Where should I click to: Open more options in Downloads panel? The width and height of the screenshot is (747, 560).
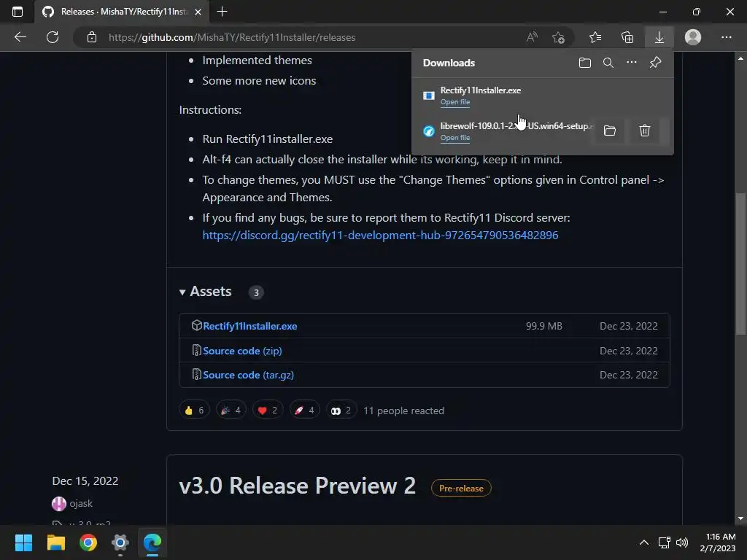coord(632,63)
